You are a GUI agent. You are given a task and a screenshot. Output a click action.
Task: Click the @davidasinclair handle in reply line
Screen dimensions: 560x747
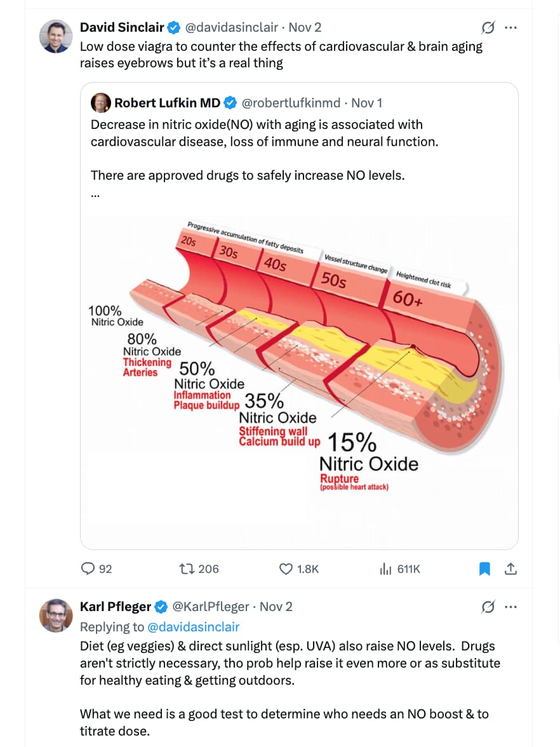pos(193,627)
